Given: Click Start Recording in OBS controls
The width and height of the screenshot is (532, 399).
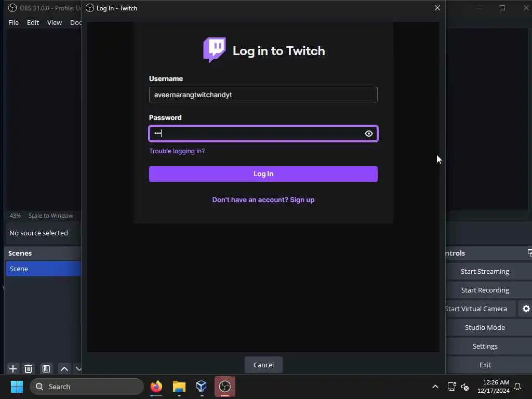Looking at the screenshot, I should pos(485,290).
